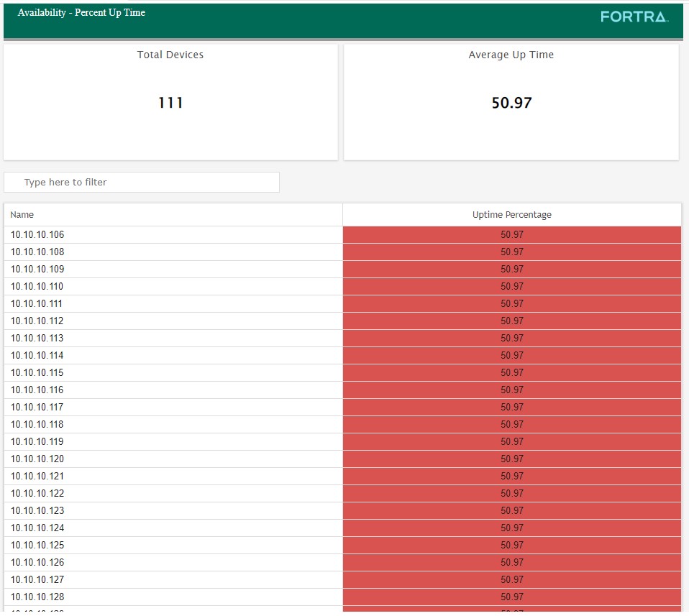Click the 'Availability - Percent Up Time' heading
689x616 pixels.
81,13
